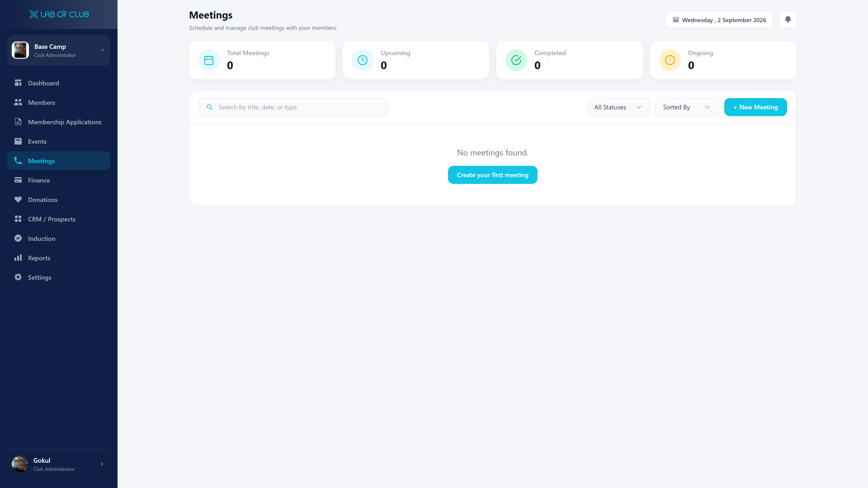Click the Reports bar chart icon
This screenshot has width=868, height=488.
[x=18, y=258]
